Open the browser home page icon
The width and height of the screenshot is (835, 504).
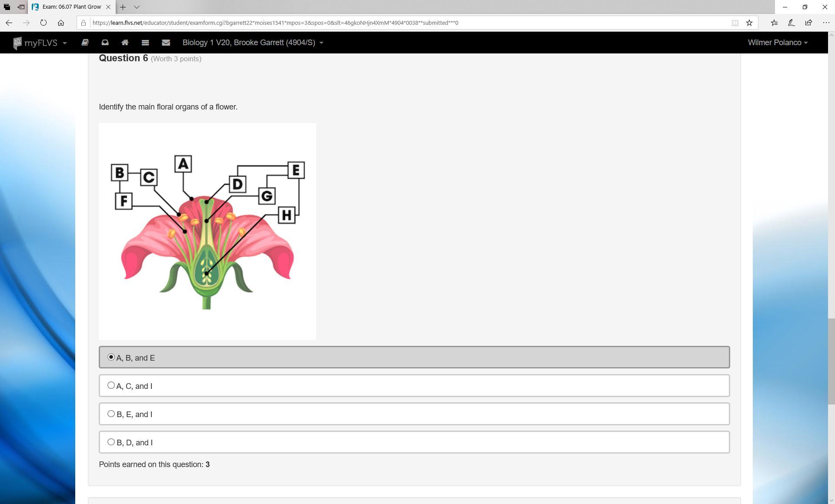pos(61,23)
